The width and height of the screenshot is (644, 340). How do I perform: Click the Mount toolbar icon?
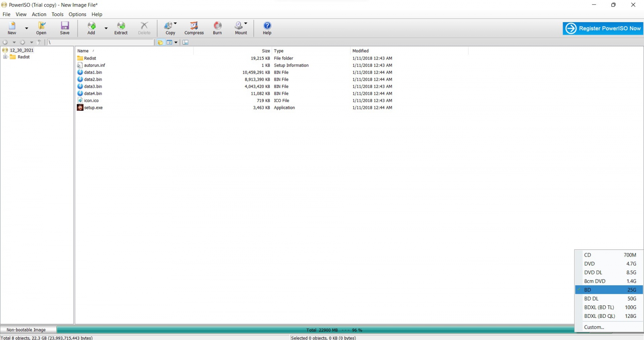[x=241, y=28]
